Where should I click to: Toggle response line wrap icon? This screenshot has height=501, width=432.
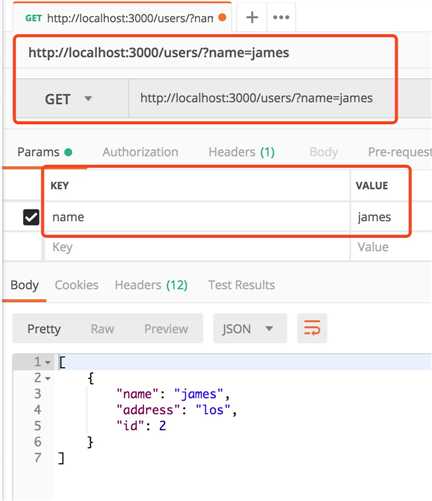pyautogui.click(x=312, y=328)
